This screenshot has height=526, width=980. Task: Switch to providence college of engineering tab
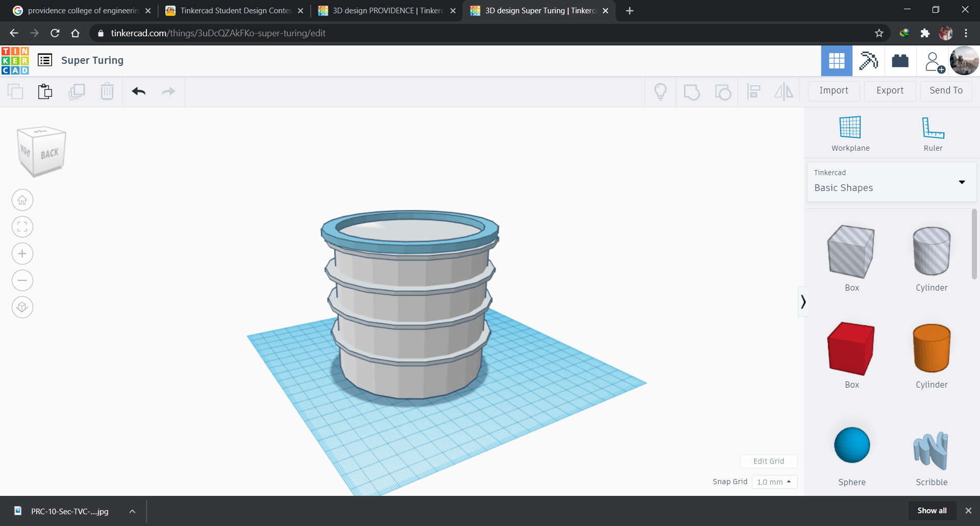point(82,11)
